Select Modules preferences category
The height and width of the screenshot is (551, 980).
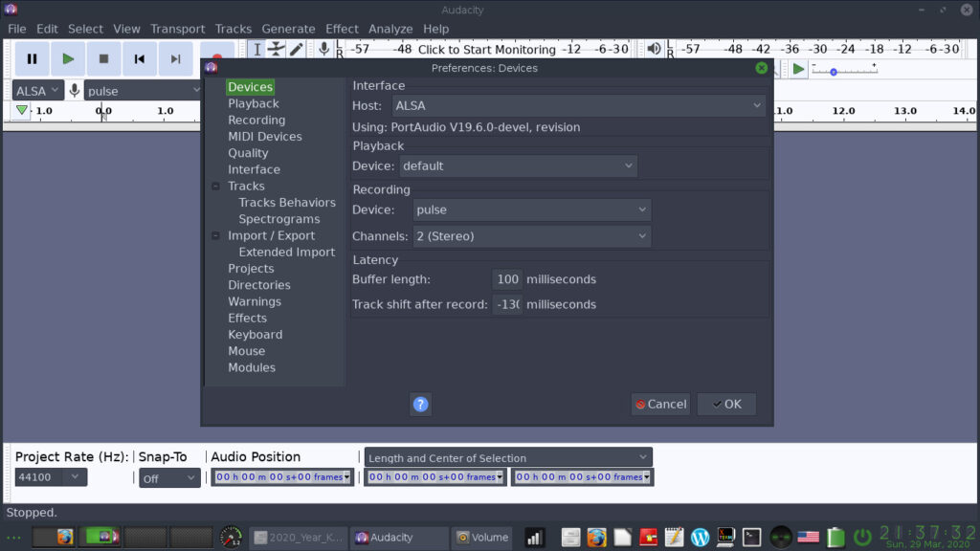(x=252, y=368)
